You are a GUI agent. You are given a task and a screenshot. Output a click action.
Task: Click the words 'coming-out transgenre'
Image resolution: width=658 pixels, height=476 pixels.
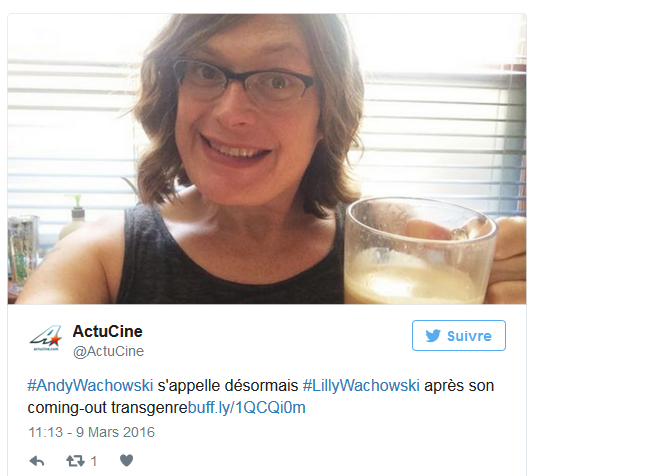click(107, 408)
